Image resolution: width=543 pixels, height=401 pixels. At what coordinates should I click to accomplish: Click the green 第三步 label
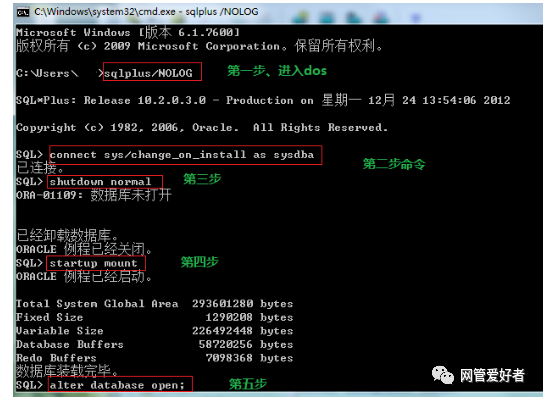point(202,179)
